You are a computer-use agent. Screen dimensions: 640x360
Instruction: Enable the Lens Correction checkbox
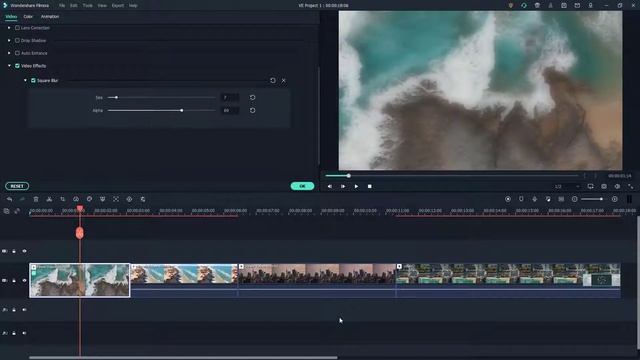[x=17, y=28]
